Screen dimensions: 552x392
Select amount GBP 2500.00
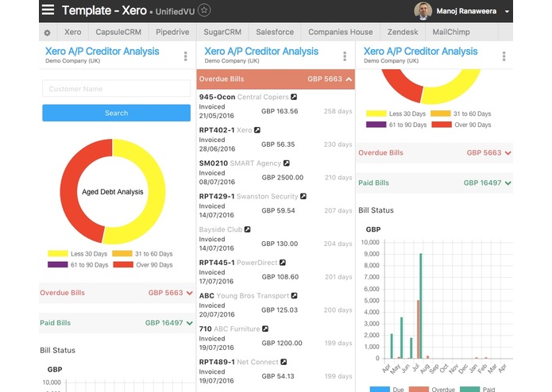tap(282, 178)
